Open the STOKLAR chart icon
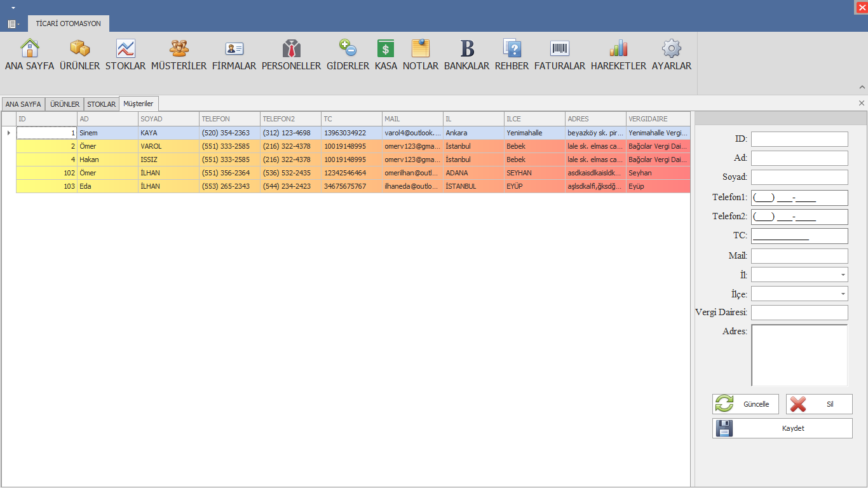868x488 pixels. click(125, 49)
